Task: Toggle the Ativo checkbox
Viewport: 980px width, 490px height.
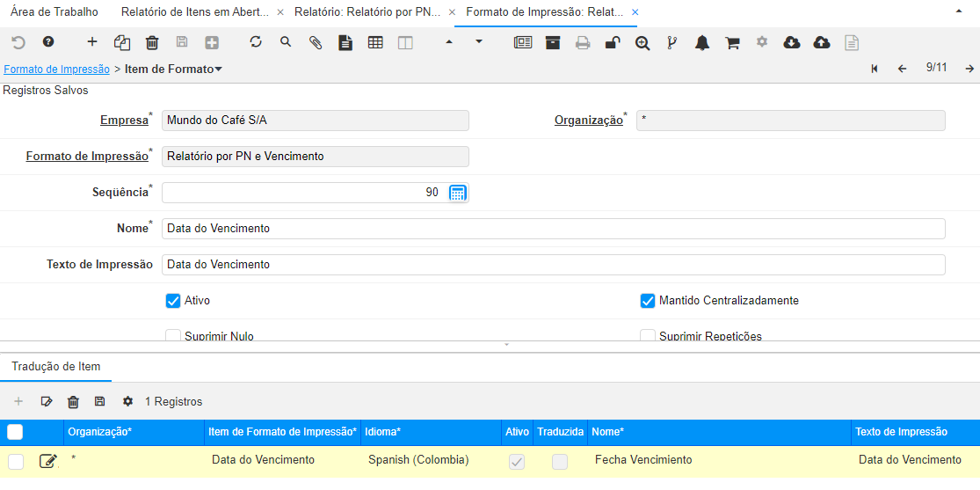Action: click(x=173, y=301)
